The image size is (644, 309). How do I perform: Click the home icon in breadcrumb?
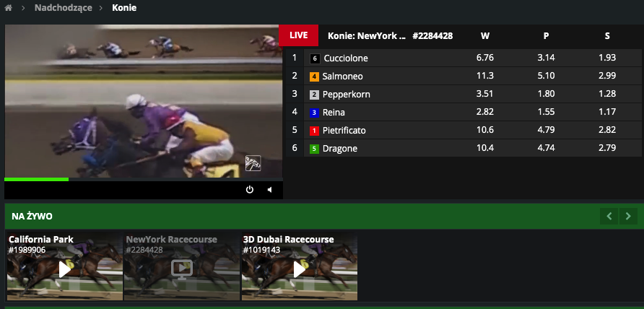[9, 8]
